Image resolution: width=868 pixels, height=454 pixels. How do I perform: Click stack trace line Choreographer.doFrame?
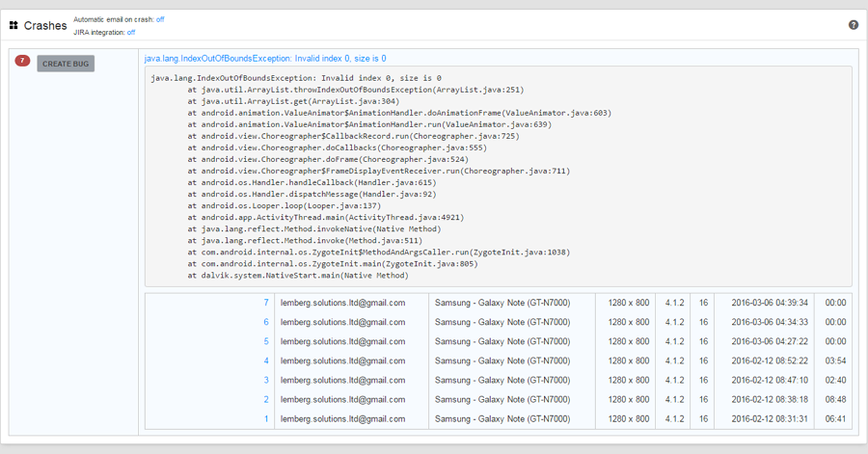point(328,159)
